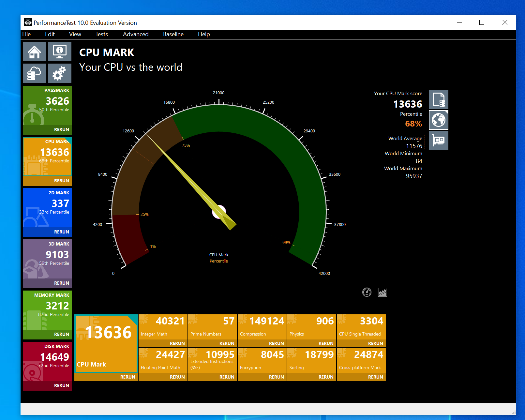Rerun the Extended Instructions (SSE) test
Viewport: 525px width, 420px height.
(x=227, y=377)
